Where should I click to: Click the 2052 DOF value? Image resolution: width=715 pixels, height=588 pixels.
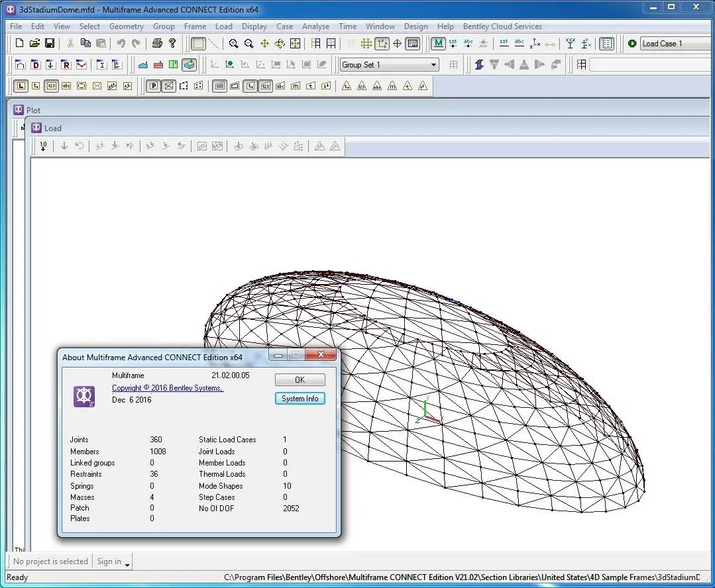pyautogui.click(x=291, y=509)
